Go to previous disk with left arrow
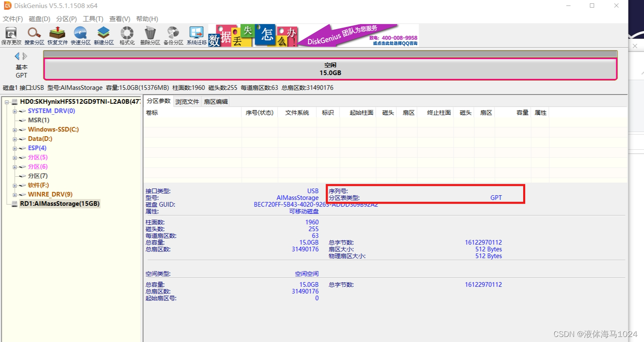The width and height of the screenshot is (644, 342). coord(17,56)
